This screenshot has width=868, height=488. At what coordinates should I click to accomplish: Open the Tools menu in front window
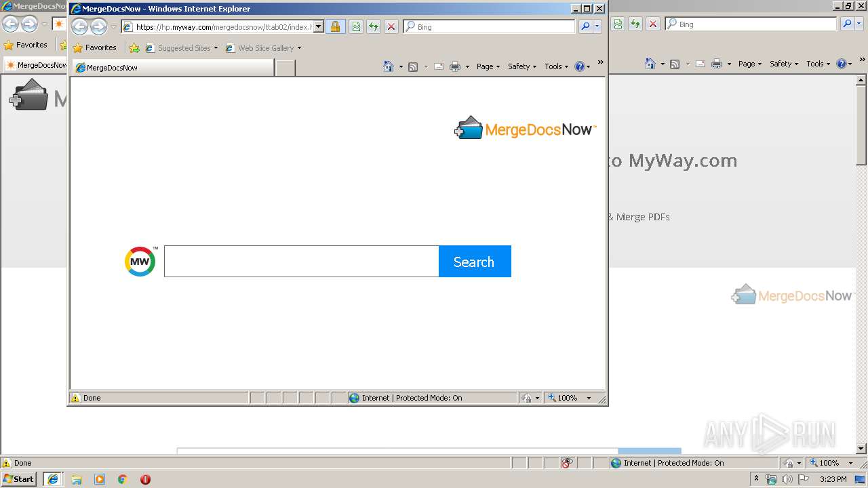pos(556,66)
